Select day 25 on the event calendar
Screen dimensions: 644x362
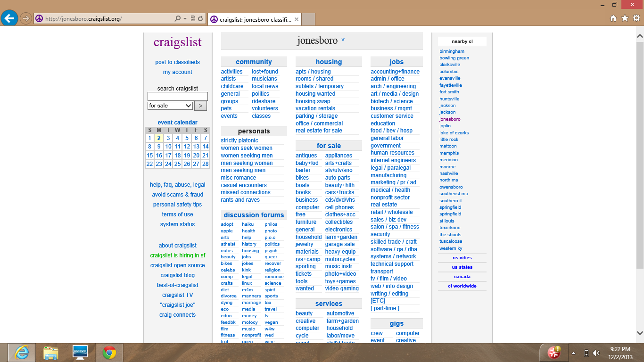(x=177, y=164)
